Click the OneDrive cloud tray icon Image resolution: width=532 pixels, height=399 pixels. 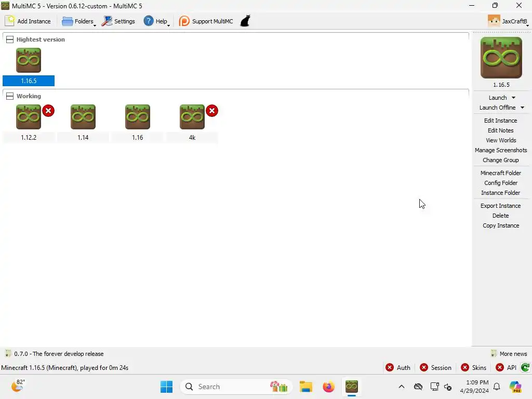click(418, 387)
